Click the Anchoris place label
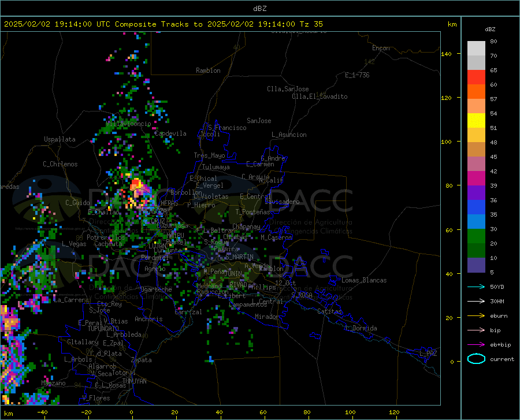 point(148,319)
